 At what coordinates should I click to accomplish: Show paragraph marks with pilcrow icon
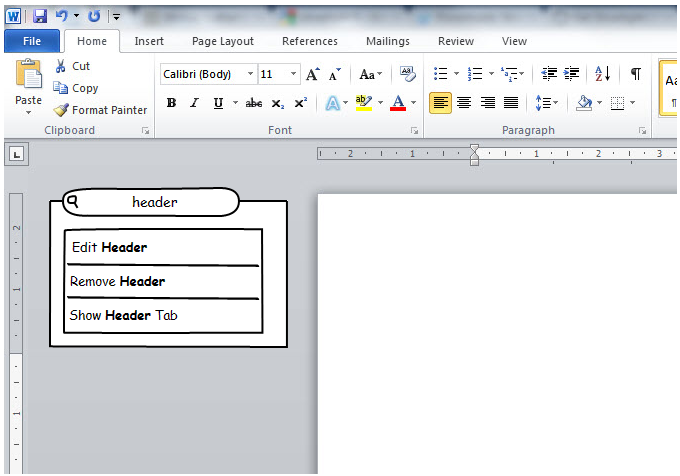click(x=635, y=74)
